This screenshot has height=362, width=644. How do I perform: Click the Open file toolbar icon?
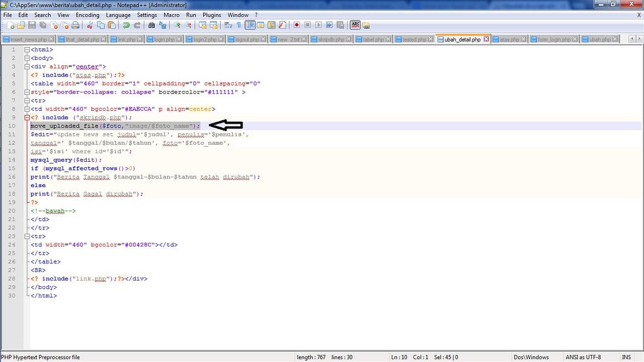[21, 25]
